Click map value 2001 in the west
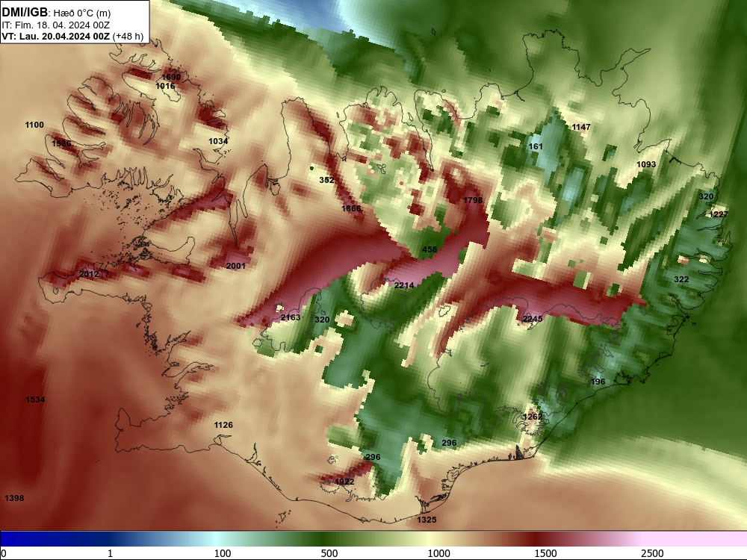Screen dimensions: 747x560 tap(236, 266)
